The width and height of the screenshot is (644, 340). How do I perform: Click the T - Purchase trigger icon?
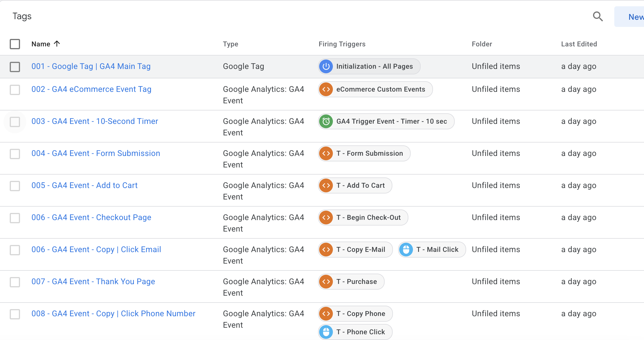(x=326, y=282)
